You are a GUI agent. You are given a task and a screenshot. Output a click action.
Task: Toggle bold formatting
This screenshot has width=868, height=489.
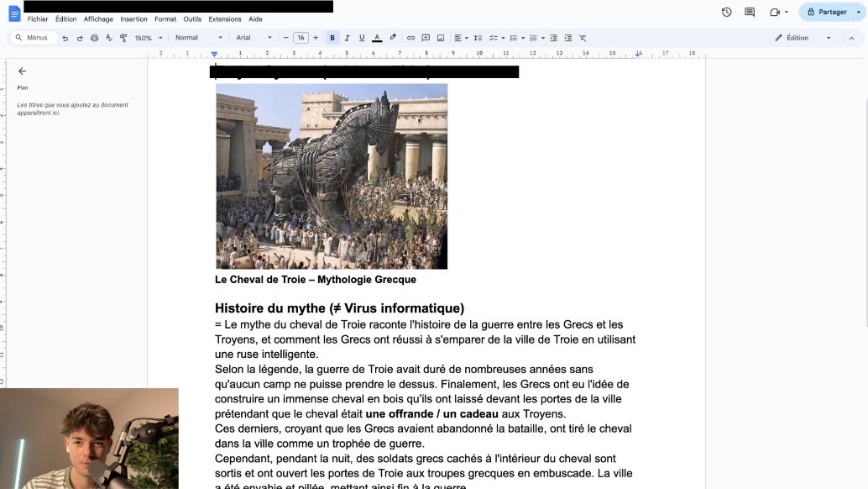tap(332, 38)
